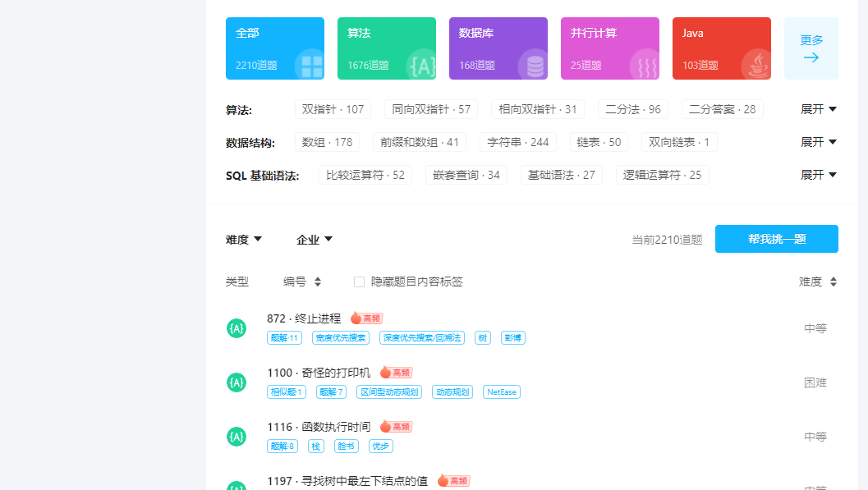
Task: Click the 高频 flame badge next to 终止进程
Action: [x=365, y=318]
